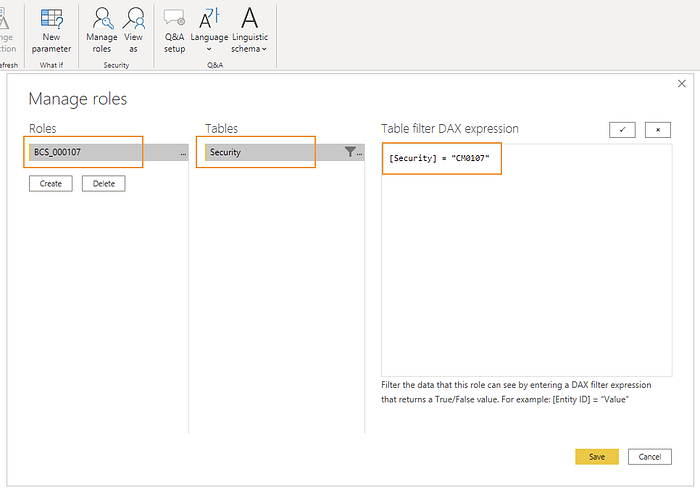The image size is (700, 488).
Task: Verify the DAX expression with checkmark button
Action: point(622,130)
